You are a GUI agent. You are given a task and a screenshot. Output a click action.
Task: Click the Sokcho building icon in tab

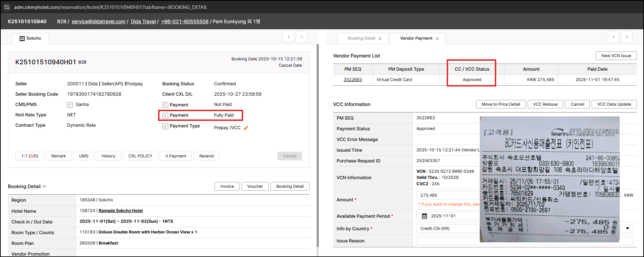point(22,39)
